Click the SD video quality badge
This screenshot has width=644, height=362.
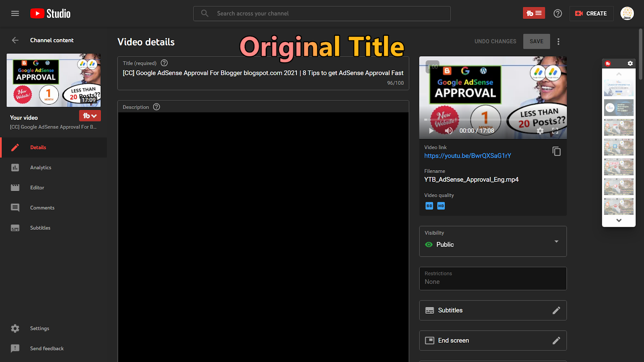point(429,206)
